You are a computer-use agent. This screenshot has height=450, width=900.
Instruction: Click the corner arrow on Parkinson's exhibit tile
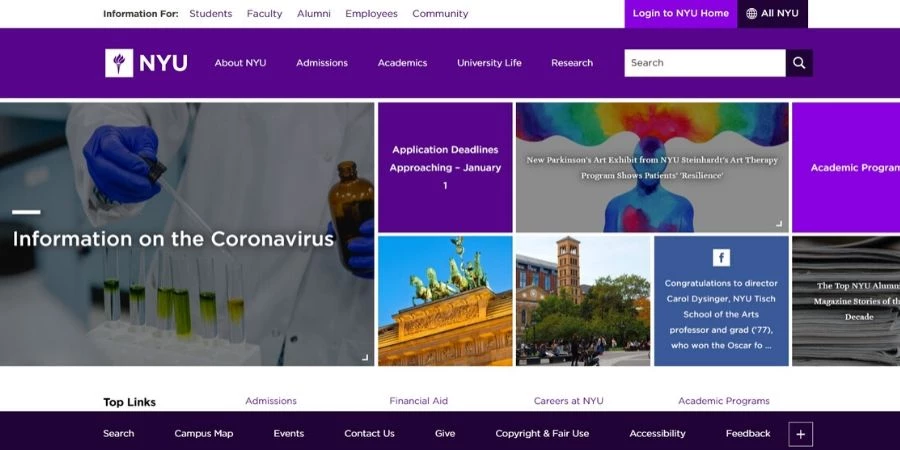779,224
